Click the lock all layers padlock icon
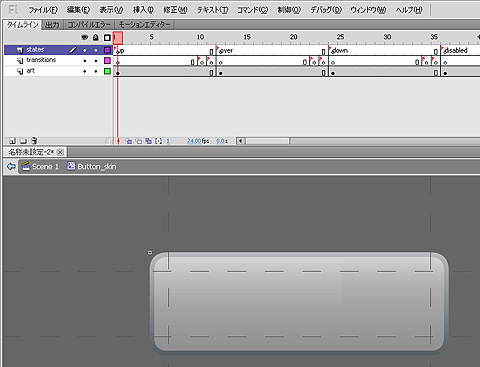This screenshot has width=480, height=367. coord(96,37)
